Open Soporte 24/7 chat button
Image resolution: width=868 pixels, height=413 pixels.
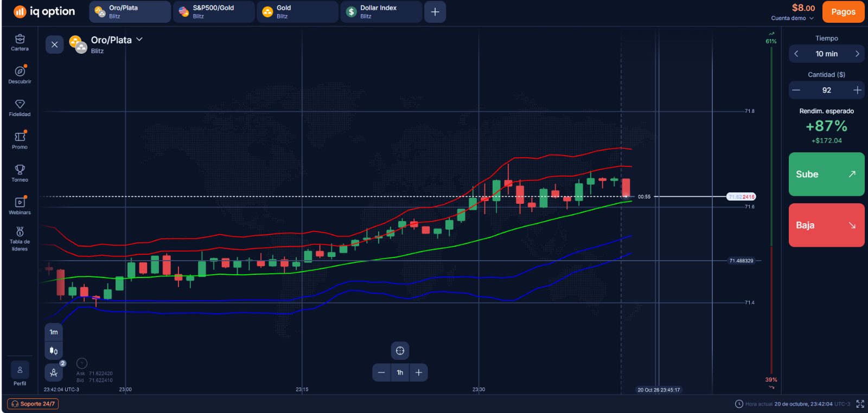(33, 404)
